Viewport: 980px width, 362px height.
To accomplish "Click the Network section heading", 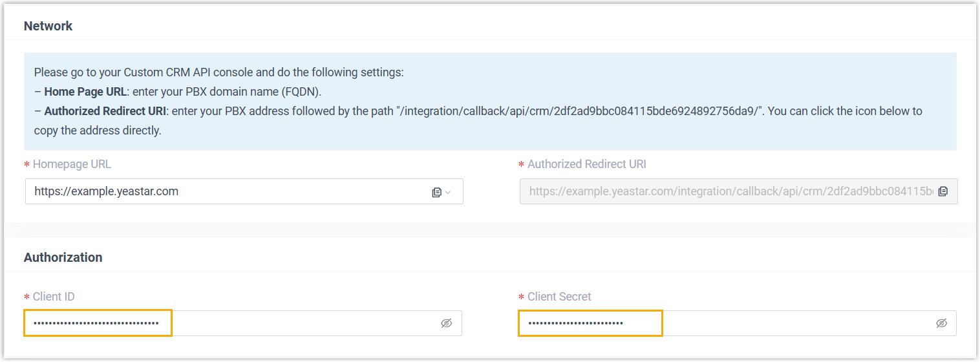I will [x=48, y=26].
